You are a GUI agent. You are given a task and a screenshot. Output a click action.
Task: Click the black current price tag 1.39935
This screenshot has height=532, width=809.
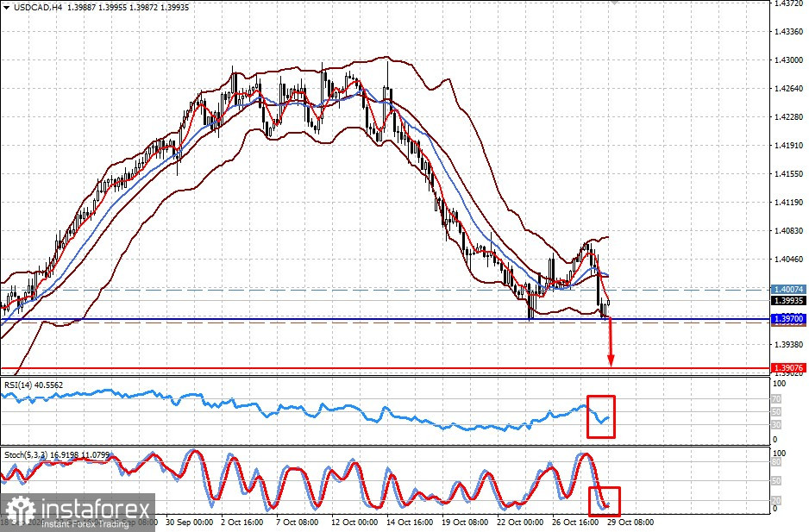789,300
